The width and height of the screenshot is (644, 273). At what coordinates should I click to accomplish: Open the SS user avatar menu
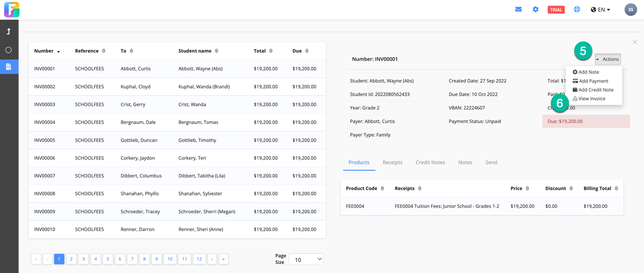coord(631,9)
